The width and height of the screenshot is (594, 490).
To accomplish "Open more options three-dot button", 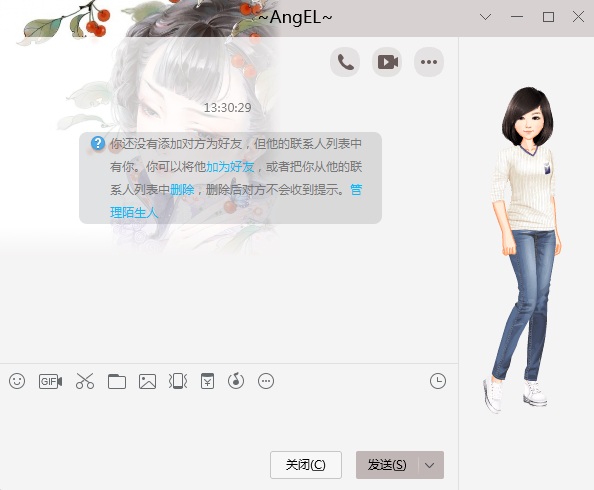I will 429,62.
